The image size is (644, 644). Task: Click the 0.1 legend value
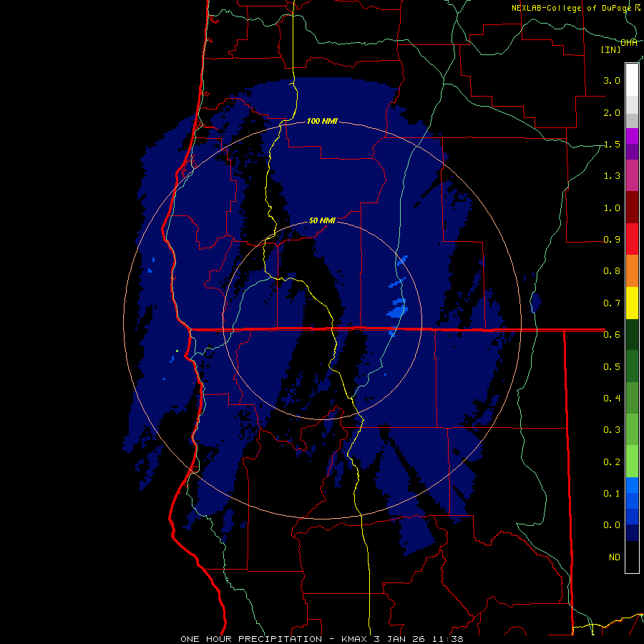612,493
